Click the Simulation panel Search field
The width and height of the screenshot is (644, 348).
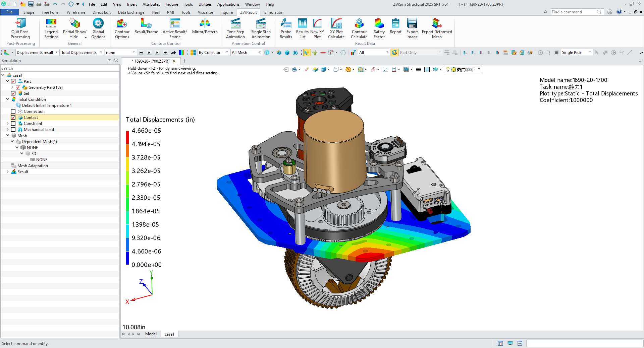pyautogui.click(x=60, y=68)
